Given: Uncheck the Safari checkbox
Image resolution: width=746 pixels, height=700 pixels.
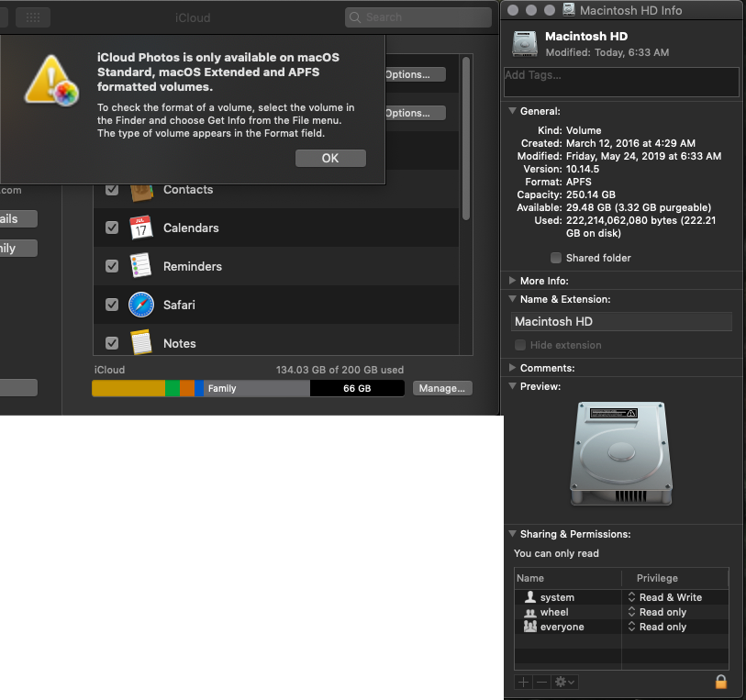Looking at the screenshot, I should pyautogui.click(x=112, y=305).
